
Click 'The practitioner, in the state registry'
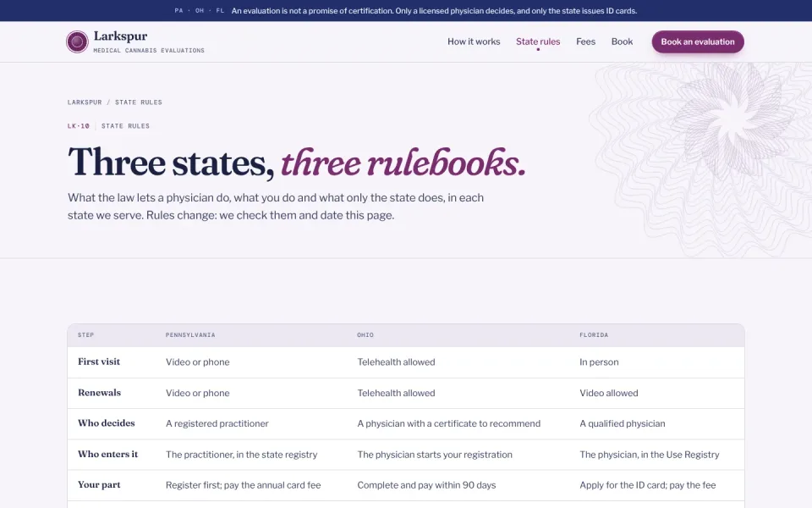coord(241,455)
